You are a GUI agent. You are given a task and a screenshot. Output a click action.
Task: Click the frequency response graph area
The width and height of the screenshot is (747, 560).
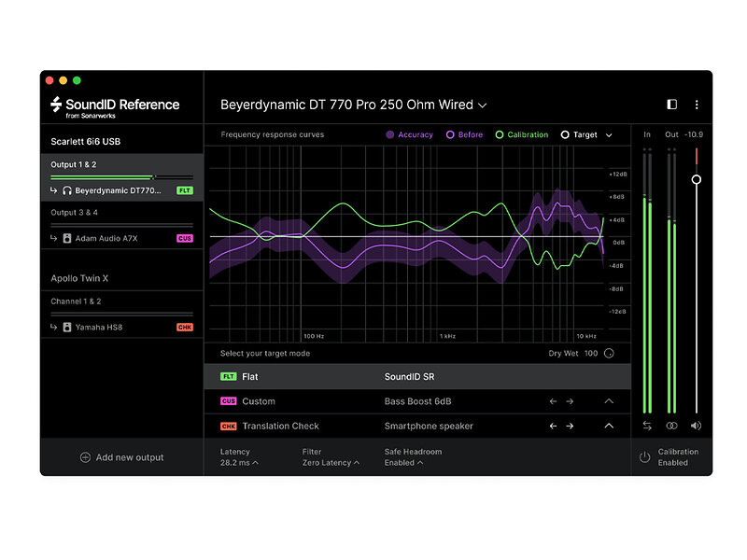coord(407,244)
